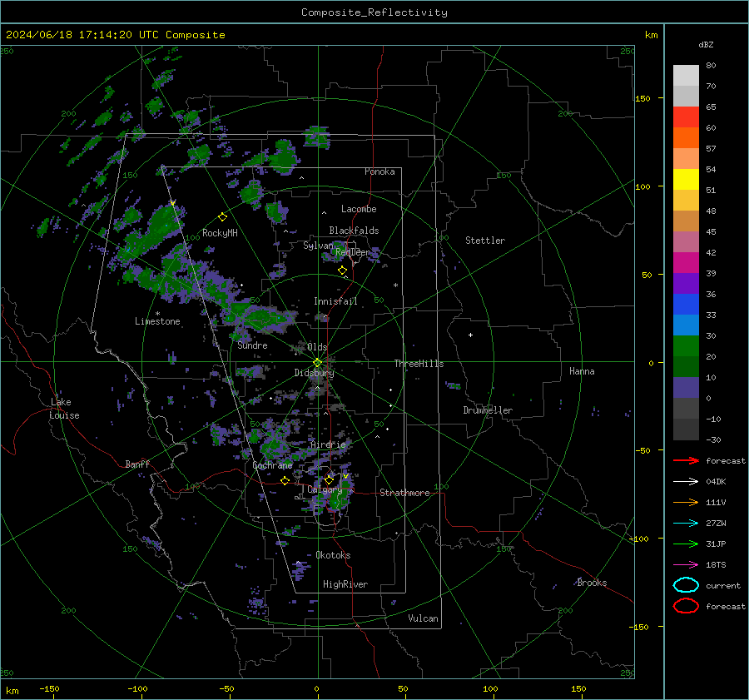This screenshot has width=749, height=700.
Task: Click the dark gray swatch between -10 and -30
Action: coord(686,429)
